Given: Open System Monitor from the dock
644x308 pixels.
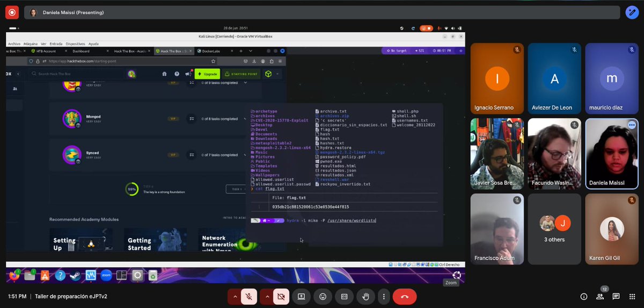Looking at the screenshot, I should pos(91,275).
